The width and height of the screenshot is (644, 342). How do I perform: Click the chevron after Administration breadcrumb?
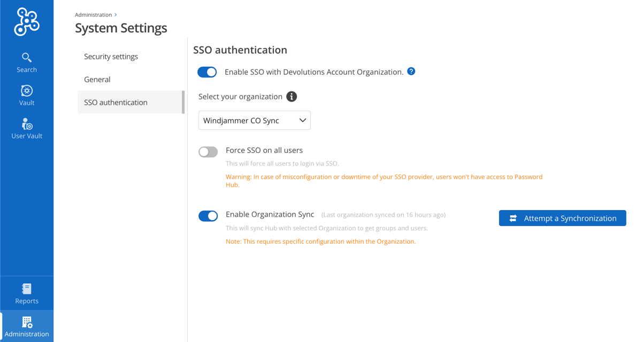click(x=116, y=14)
